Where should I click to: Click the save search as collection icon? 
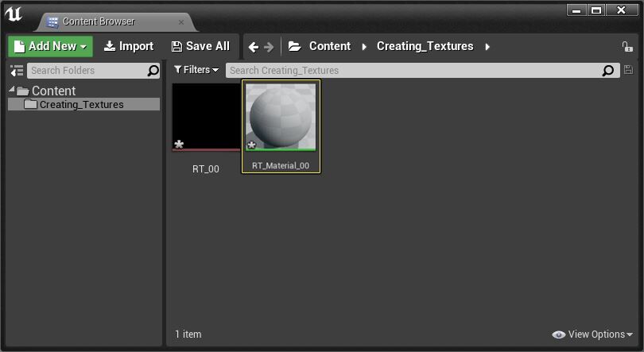coord(628,70)
